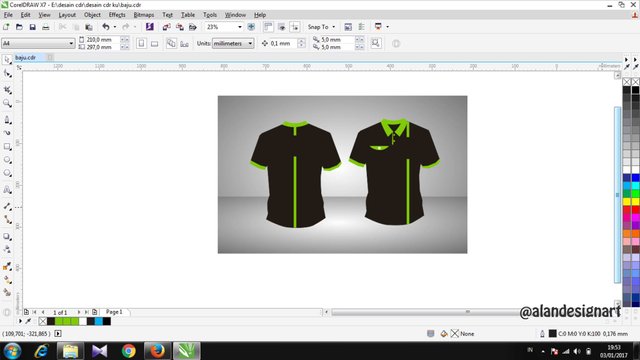Screen dimensions: 640x360
Task: Open the Object menu
Action: [x=92, y=15]
